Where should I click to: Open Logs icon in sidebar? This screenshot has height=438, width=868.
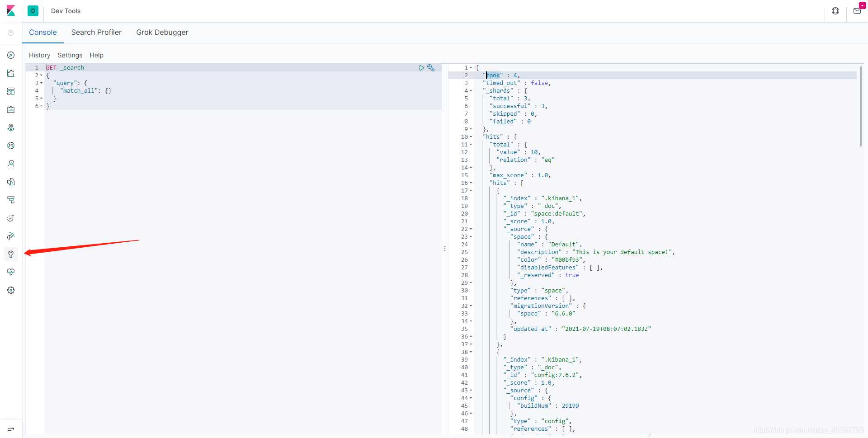(11, 182)
